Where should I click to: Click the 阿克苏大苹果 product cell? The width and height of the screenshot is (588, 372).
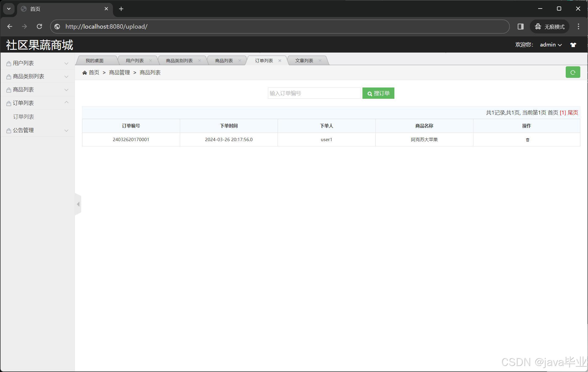424,139
